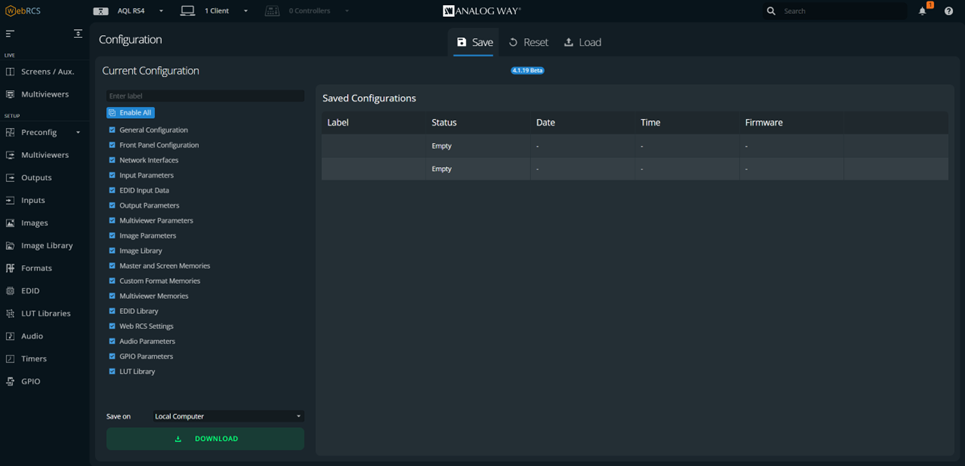Disable the LUT Library checkbox

[112, 371]
